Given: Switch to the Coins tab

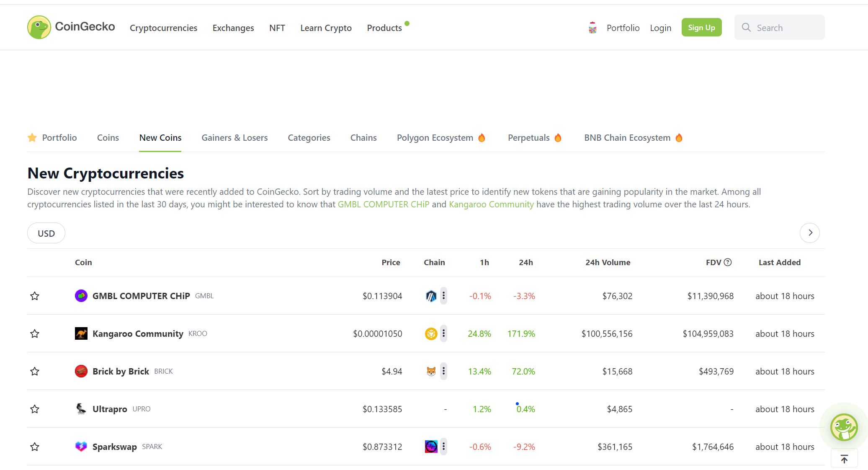Looking at the screenshot, I should point(108,137).
